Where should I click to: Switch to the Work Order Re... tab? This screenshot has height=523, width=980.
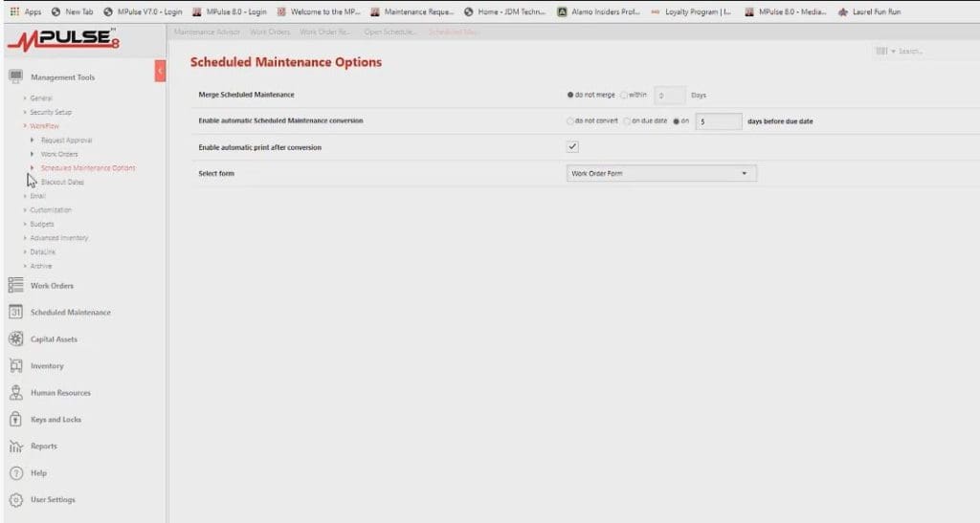click(325, 32)
